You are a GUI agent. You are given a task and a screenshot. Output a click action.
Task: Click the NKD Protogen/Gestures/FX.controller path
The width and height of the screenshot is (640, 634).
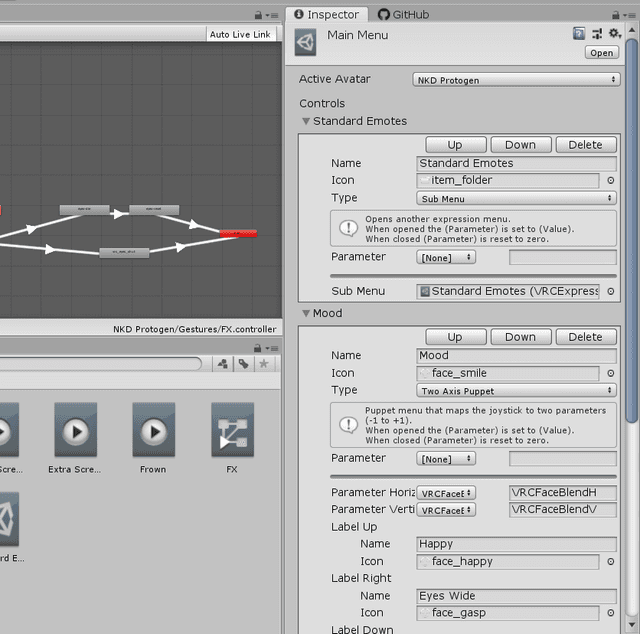(195, 329)
